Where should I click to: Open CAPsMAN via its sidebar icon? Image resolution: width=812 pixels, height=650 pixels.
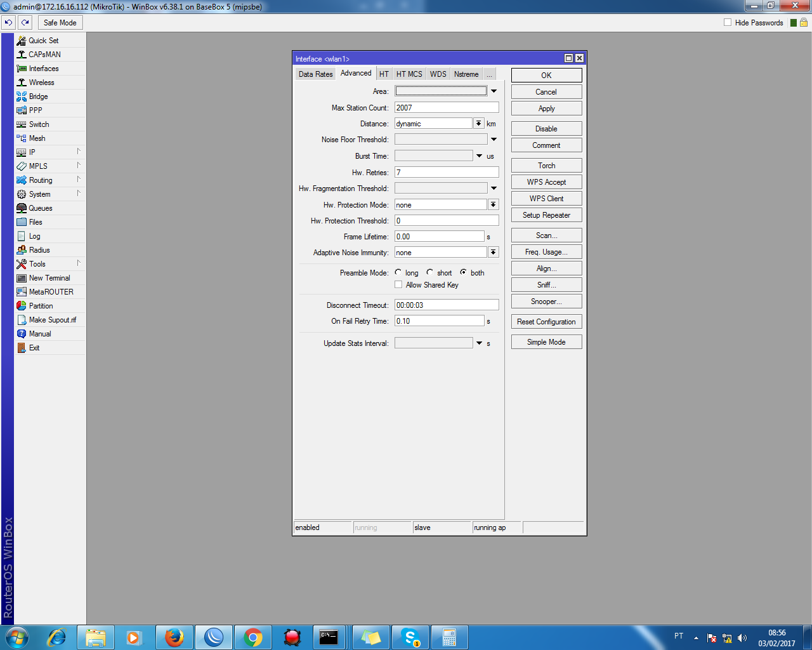tap(22, 55)
